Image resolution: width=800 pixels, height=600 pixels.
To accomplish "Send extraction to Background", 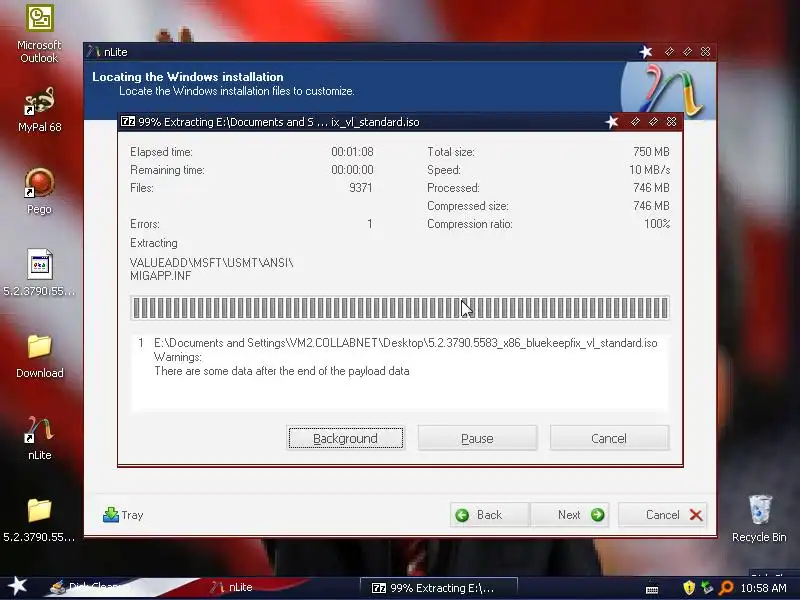I will pos(345,438).
